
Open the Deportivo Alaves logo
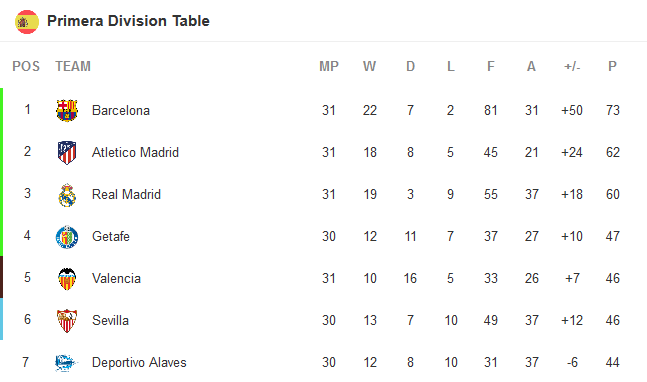click(x=66, y=363)
